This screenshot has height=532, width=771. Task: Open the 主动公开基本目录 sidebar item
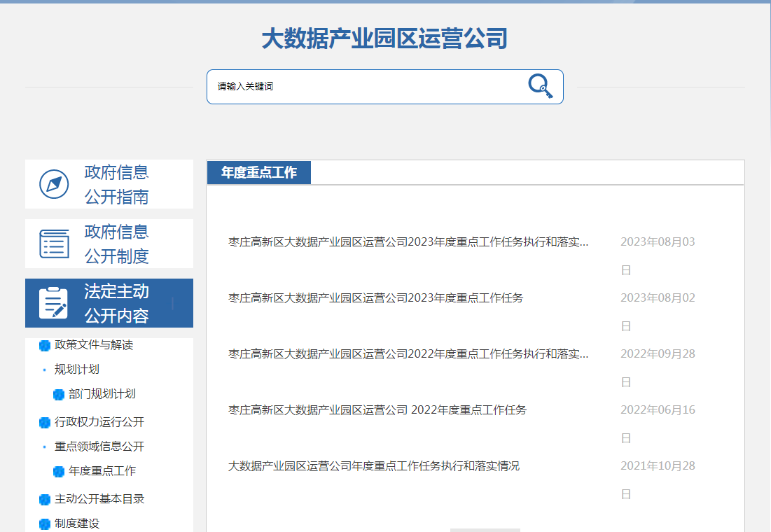pos(99,499)
